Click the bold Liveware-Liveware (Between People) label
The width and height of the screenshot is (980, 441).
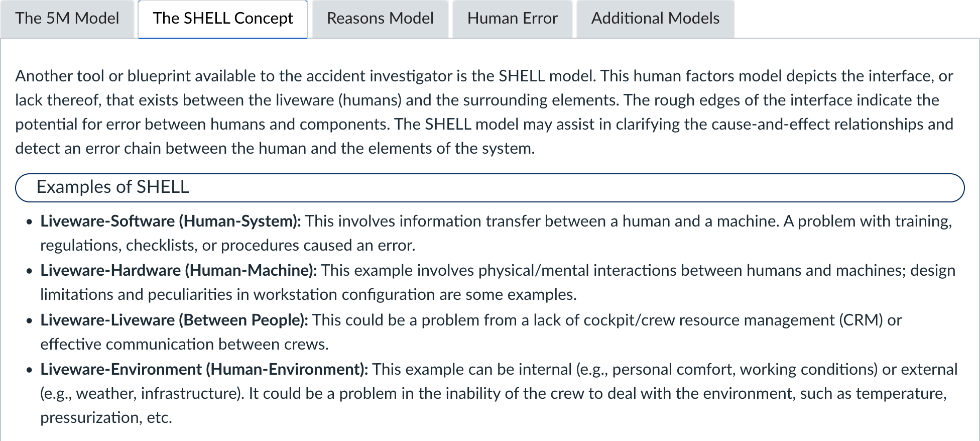174,320
